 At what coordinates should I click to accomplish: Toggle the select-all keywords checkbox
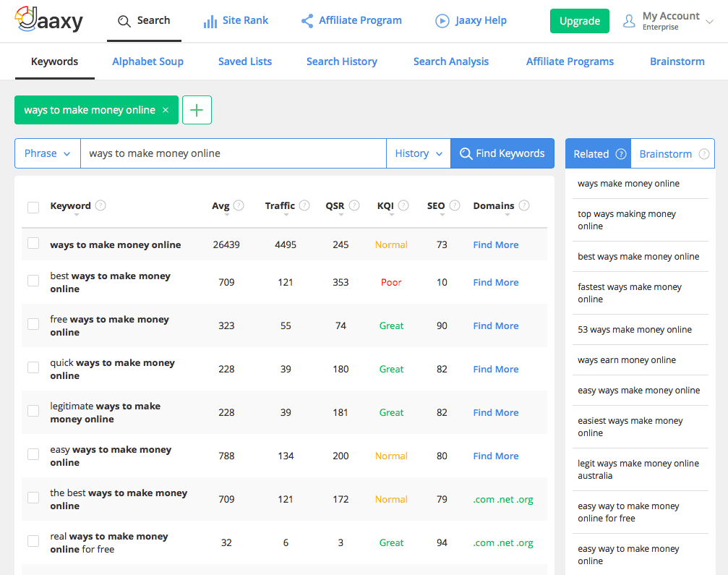33,207
